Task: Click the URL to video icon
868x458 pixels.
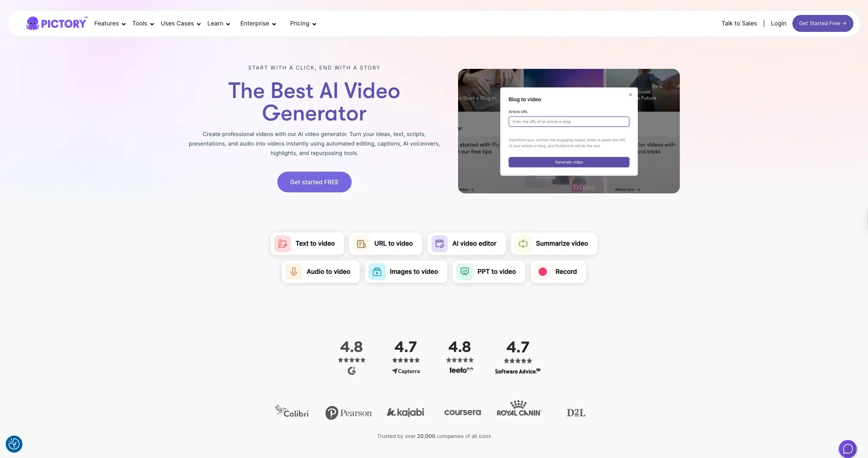Action: (361, 244)
